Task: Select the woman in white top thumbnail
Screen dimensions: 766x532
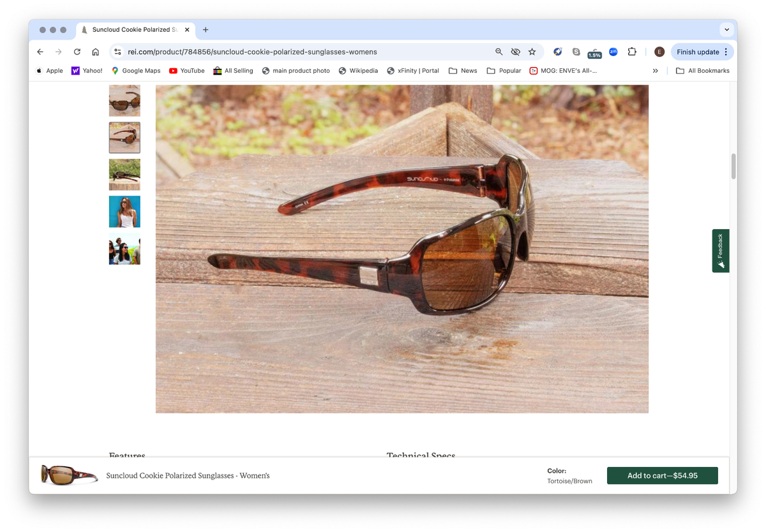Action: click(x=124, y=212)
